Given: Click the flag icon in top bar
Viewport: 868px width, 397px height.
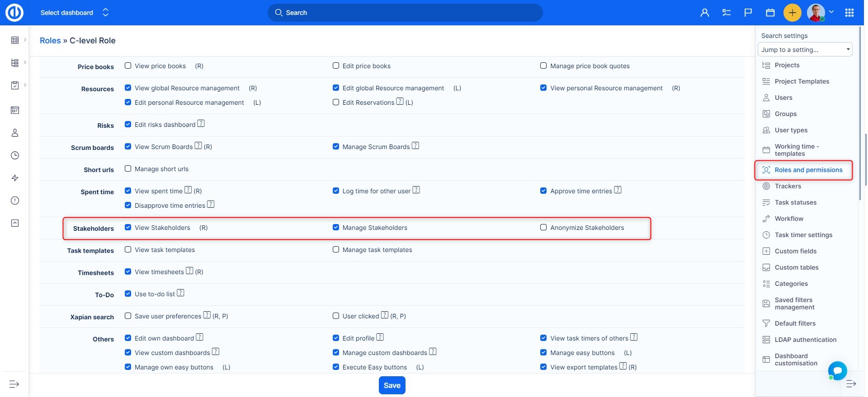Looking at the screenshot, I should pos(748,13).
